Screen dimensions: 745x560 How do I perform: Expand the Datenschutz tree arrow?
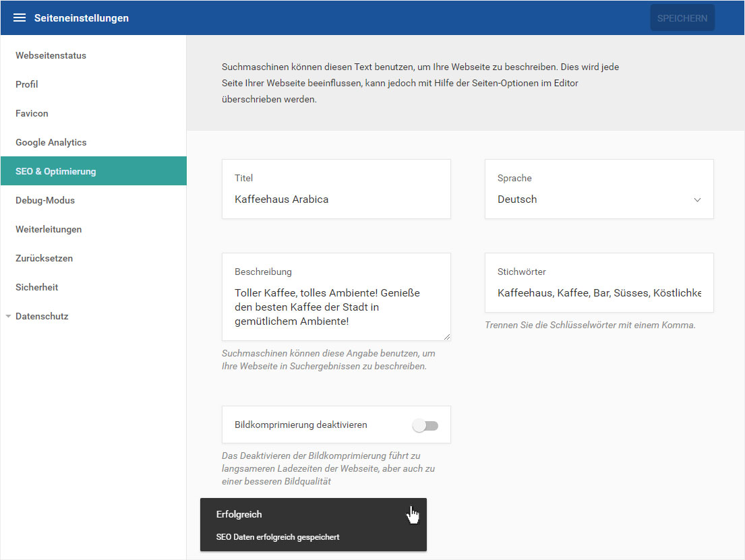pyautogui.click(x=8, y=316)
